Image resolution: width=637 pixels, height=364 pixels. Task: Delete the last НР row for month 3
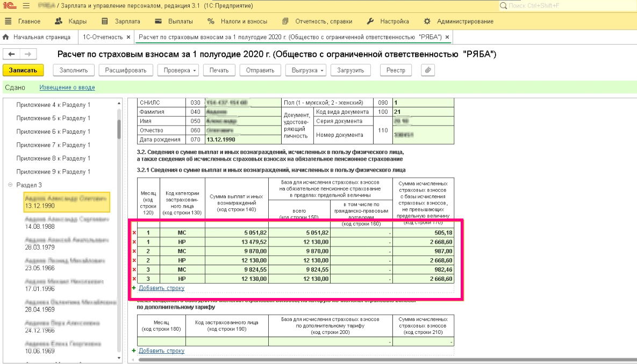click(134, 279)
